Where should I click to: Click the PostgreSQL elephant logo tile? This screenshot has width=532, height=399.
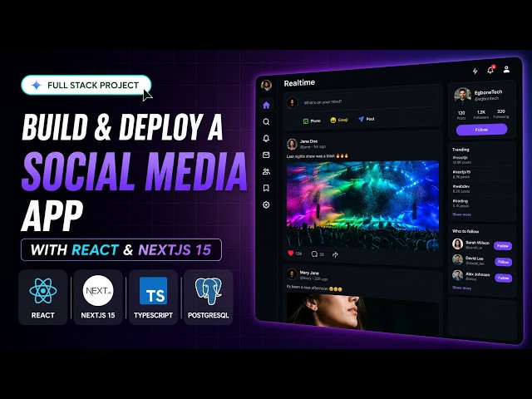pyautogui.click(x=209, y=298)
